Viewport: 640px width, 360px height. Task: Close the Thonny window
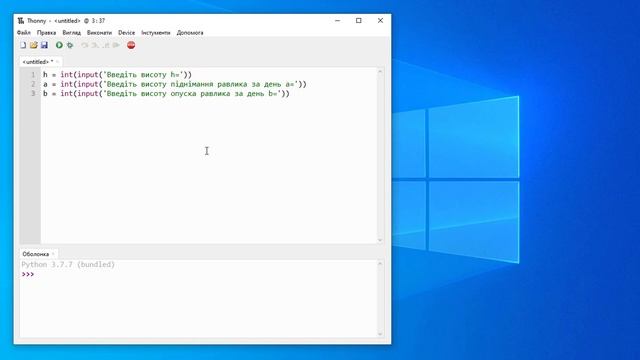coord(380,20)
